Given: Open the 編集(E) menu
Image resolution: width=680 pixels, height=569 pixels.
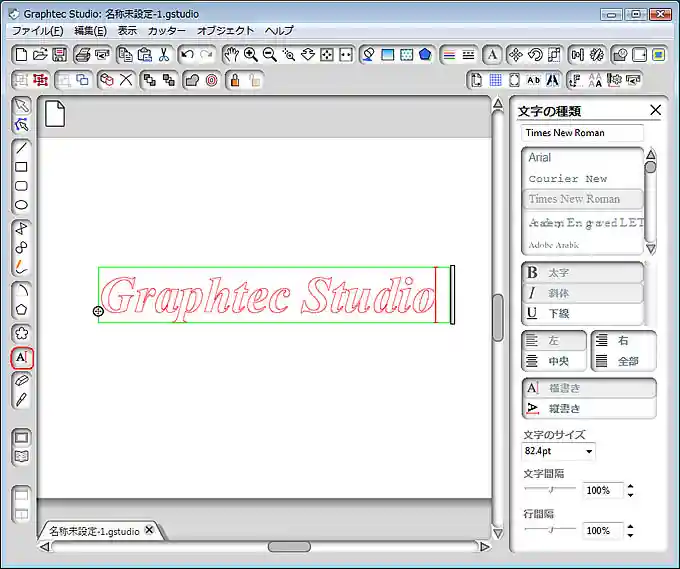Looking at the screenshot, I should click(90, 31).
